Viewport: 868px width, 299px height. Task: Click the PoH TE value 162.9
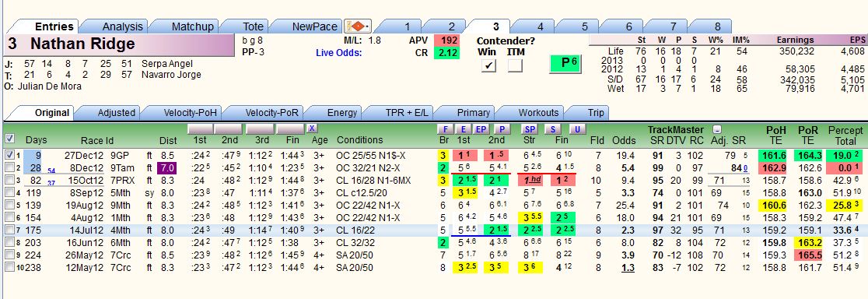(772, 167)
